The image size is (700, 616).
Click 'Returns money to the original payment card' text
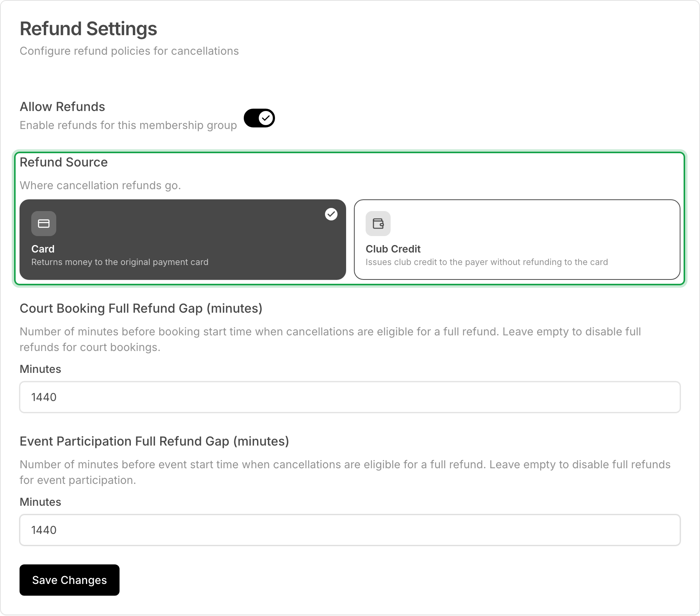click(x=120, y=262)
